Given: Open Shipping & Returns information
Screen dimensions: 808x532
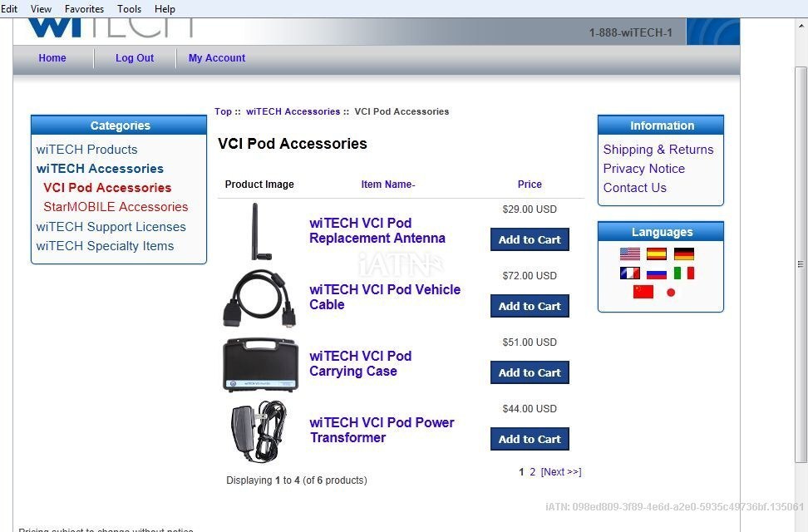Looking at the screenshot, I should (x=658, y=150).
